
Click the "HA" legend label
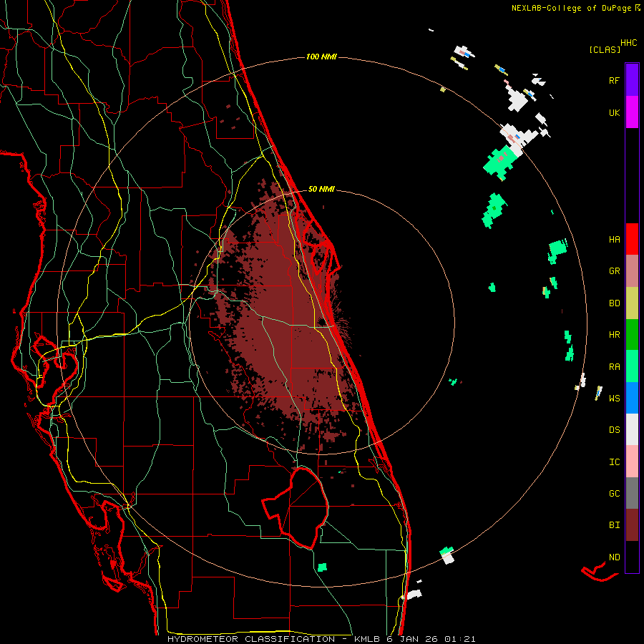(x=614, y=240)
